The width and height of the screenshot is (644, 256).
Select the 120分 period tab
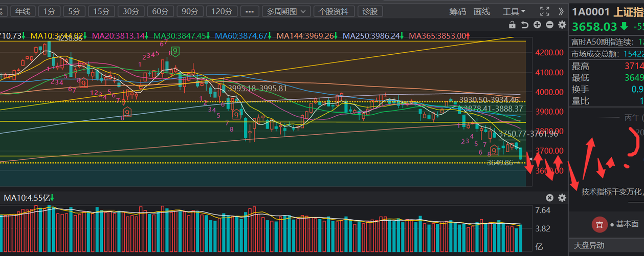coord(221,11)
